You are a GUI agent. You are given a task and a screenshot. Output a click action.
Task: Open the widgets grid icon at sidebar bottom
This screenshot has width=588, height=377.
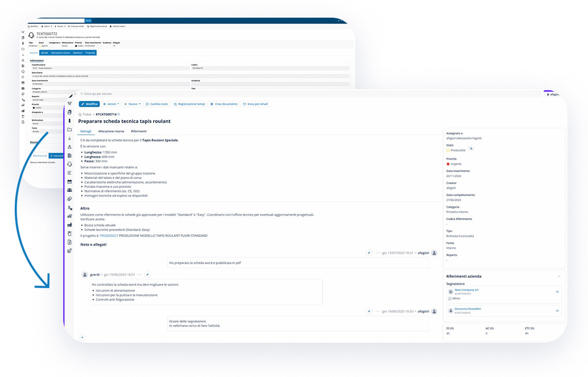[70, 251]
